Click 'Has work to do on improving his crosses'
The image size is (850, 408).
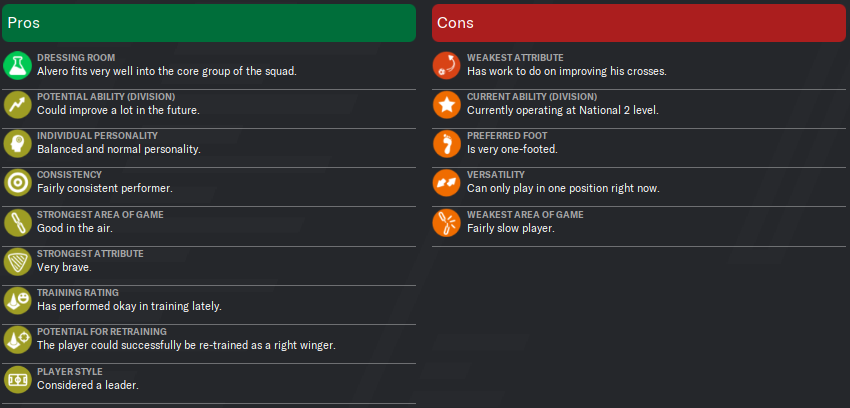pos(566,72)
